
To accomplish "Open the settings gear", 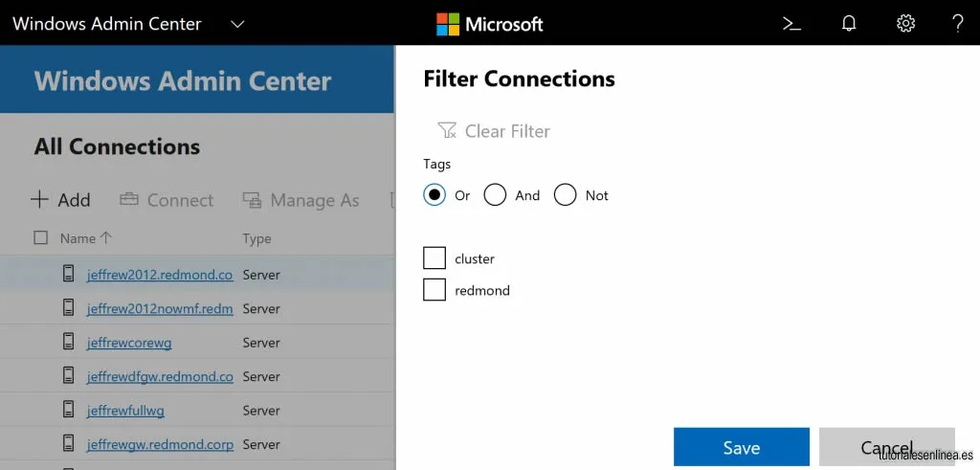I will pyautogui.click(x=905, y=24).
